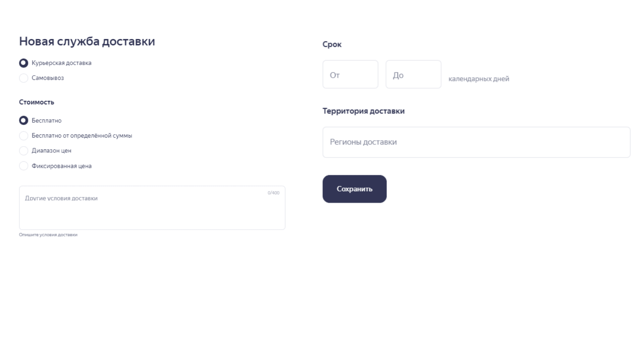Screen dimensions: 644x362
Task: Click the radio circle beside Диапазон цен
Action: (x=23, y=151)
